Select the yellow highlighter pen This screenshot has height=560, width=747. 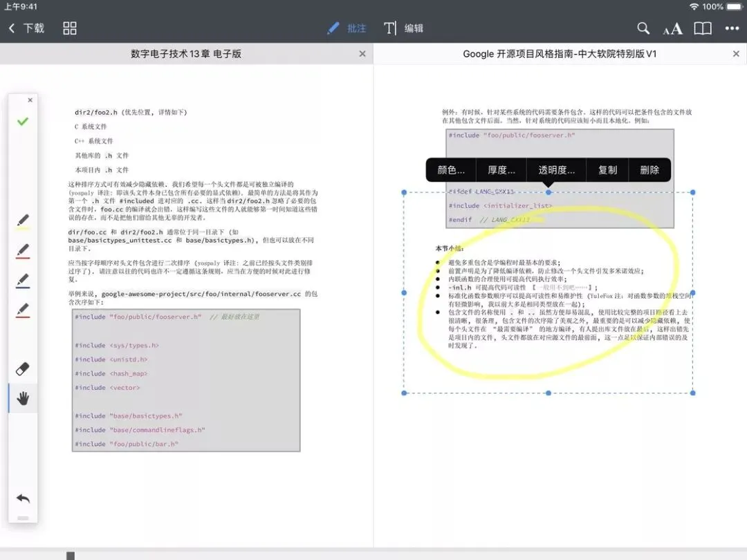(22, 222)
